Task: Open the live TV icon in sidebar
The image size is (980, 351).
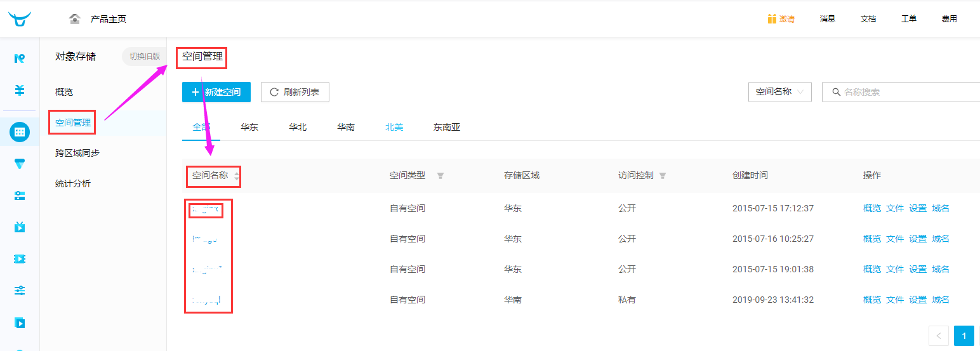Action: click(x=20, y=227)
